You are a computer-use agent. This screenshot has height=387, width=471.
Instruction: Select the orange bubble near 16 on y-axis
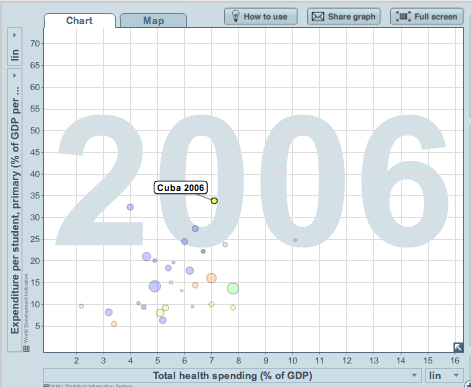(x=211, y=278)
